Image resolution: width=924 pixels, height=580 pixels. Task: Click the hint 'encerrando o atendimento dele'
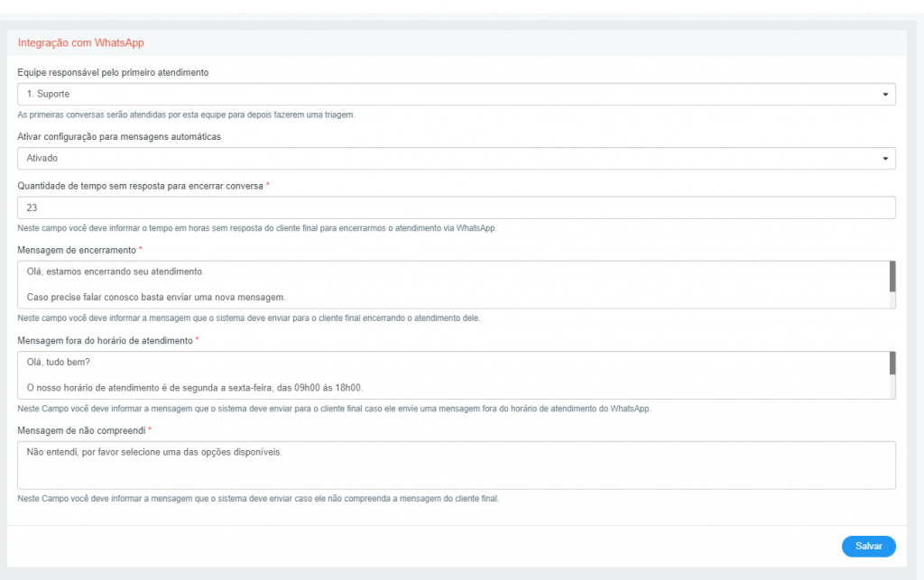pos(249,318)
